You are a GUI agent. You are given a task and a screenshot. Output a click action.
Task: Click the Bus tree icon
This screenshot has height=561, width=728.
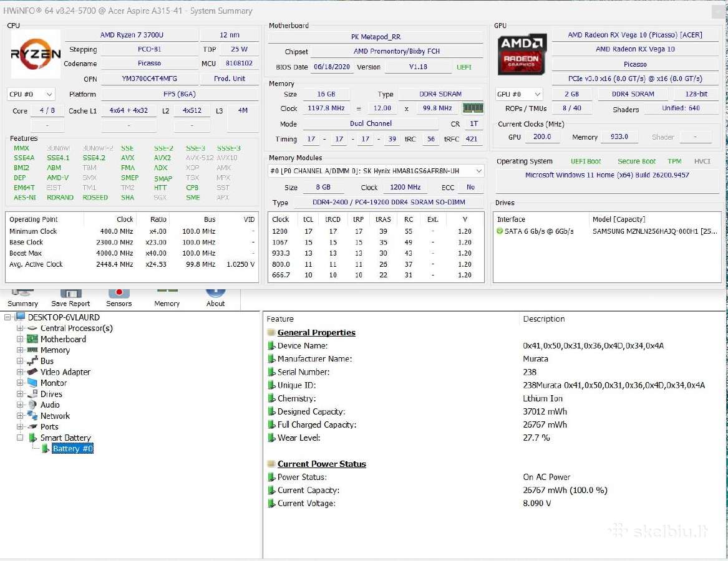tap(32, 361)
